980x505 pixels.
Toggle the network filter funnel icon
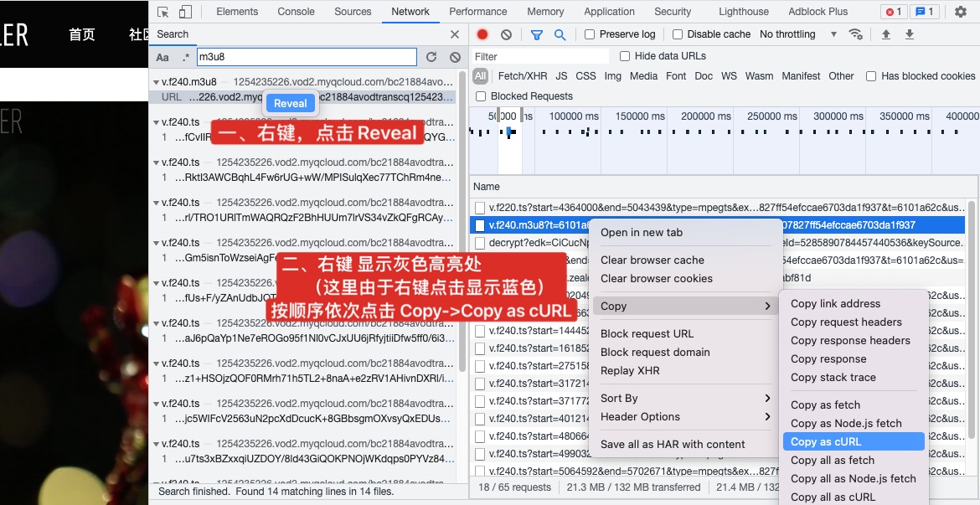click(536, 34)
